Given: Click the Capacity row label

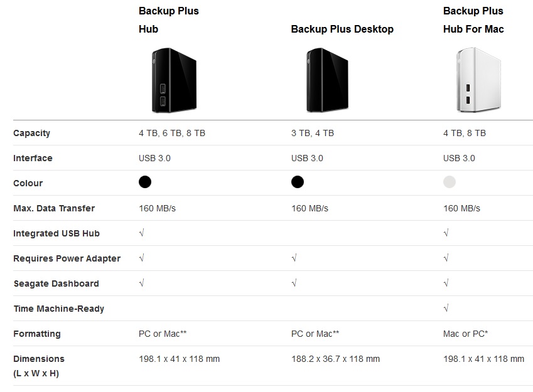Looking at the screenshot, I should click(31, 133).
